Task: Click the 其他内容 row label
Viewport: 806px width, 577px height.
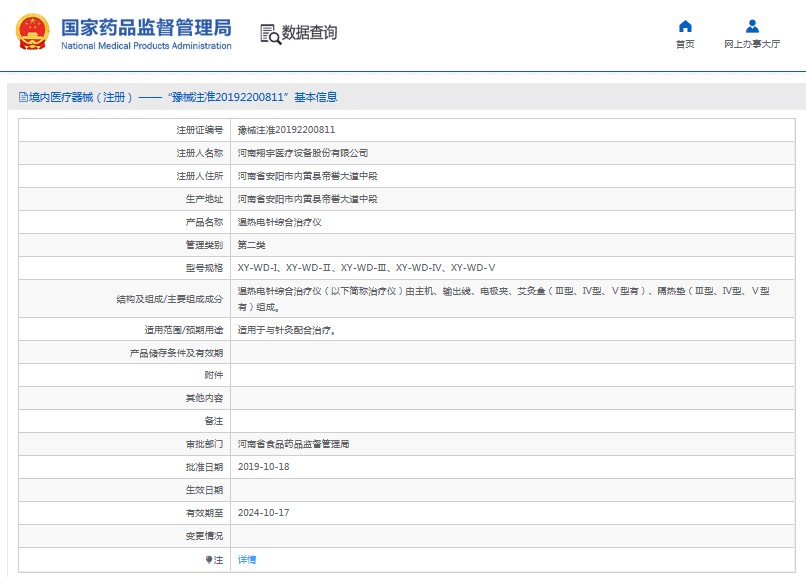Action: [x=205, y=398]
